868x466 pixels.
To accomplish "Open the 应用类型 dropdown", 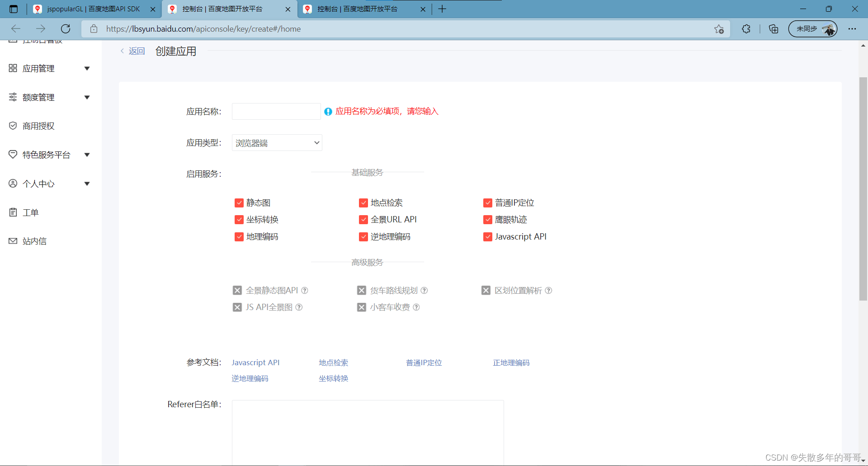I will pyautogui.click(x=277, y=142).
